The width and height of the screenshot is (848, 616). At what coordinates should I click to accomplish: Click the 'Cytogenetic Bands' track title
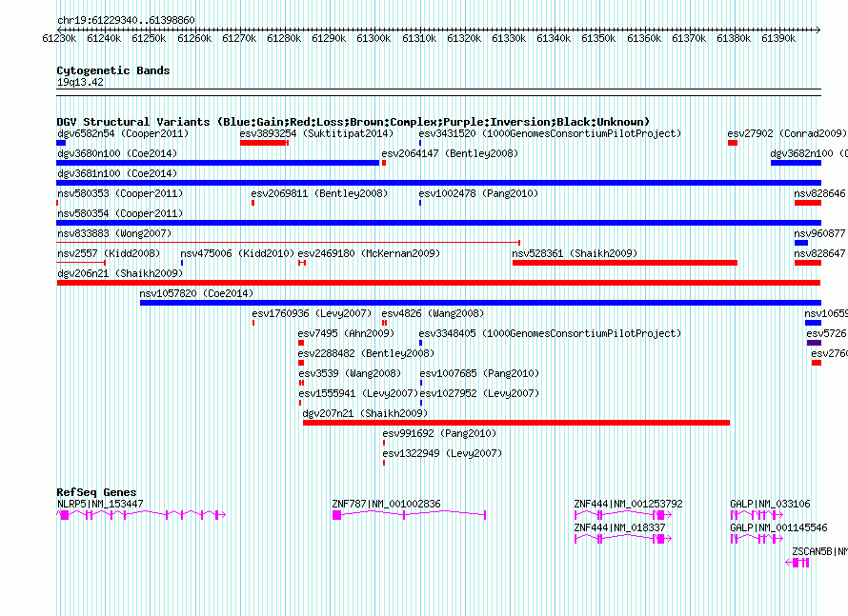coord(113,70)
